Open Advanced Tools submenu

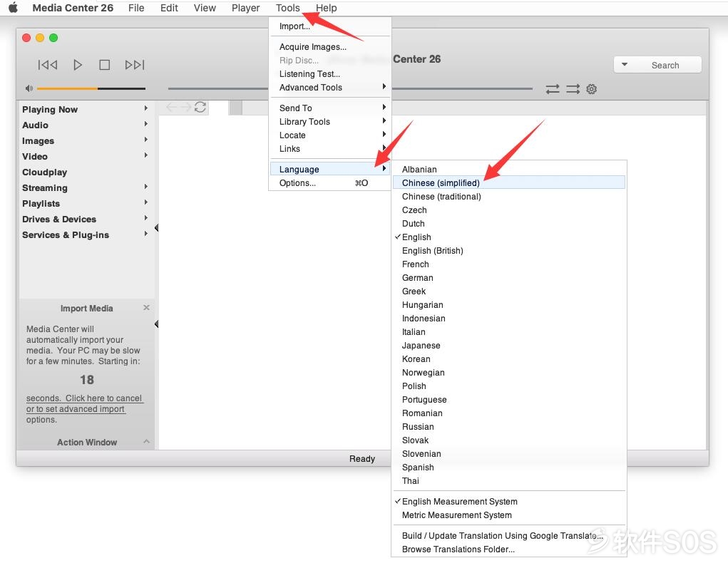pos(330,87)
